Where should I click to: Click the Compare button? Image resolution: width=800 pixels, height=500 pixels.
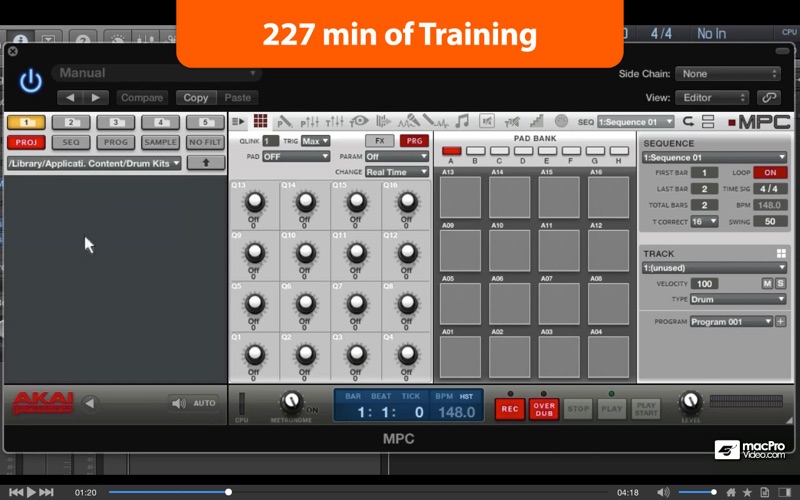coord(142,97)
